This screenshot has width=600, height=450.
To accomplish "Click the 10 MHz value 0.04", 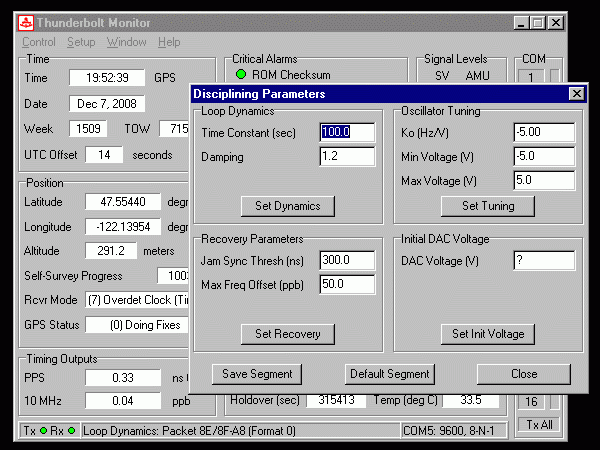I will (x=123, y=401).
